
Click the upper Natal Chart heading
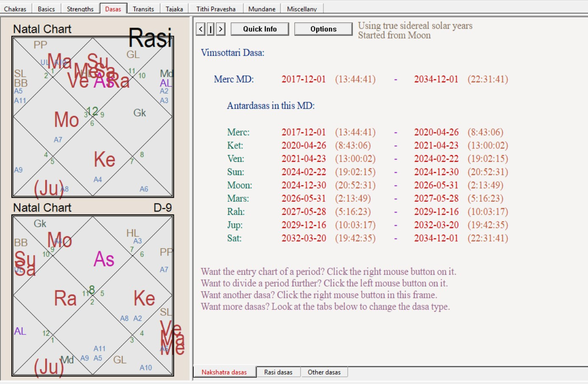(x=42, y=29)
